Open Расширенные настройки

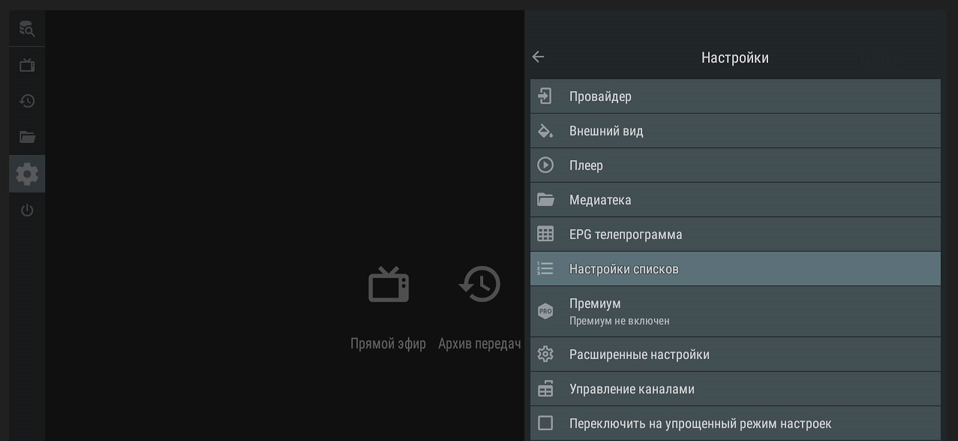735,355
